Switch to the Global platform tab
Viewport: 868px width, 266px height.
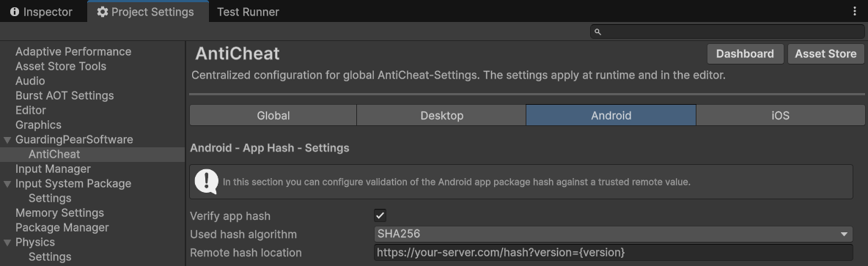tap(273, 115)
